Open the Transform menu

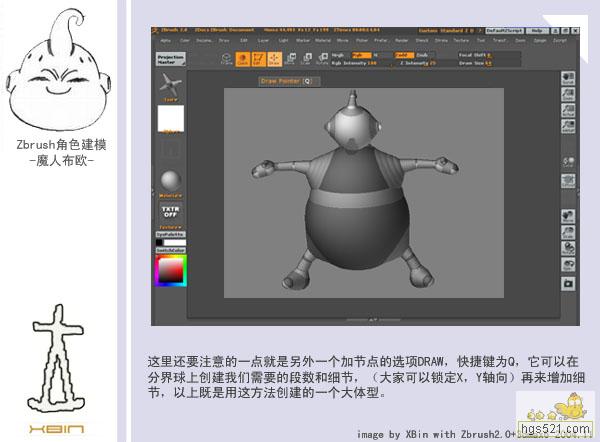click(500, 40)
